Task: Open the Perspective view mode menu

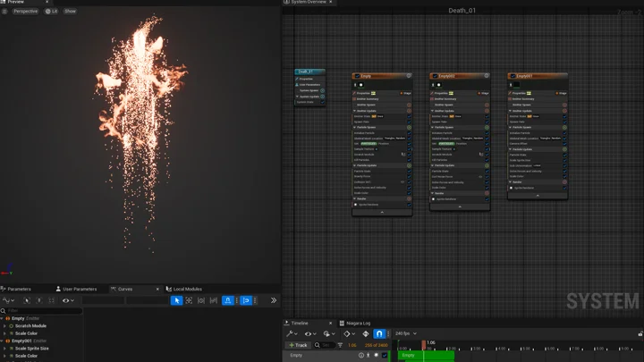Action: tap(25, 11)
